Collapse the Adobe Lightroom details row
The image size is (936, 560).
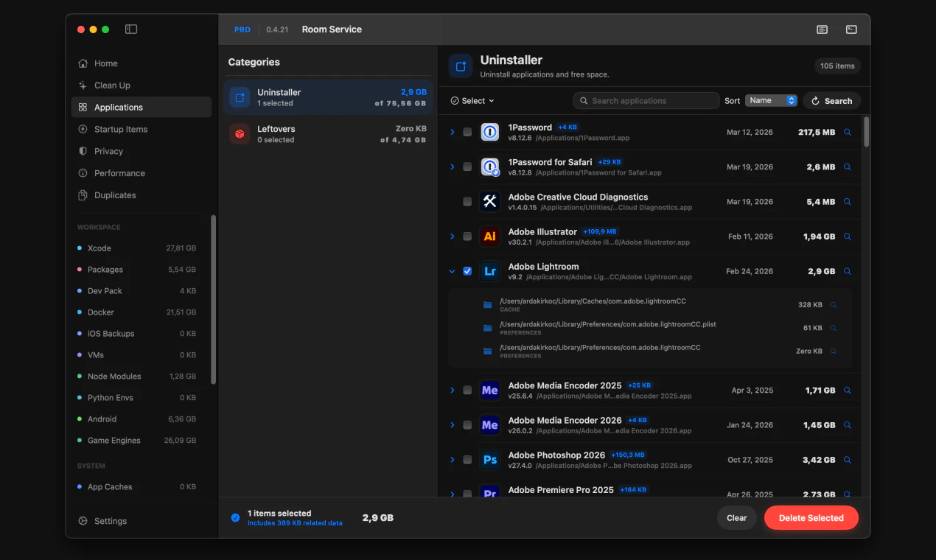pyautogui.click(x=453, y=271)
